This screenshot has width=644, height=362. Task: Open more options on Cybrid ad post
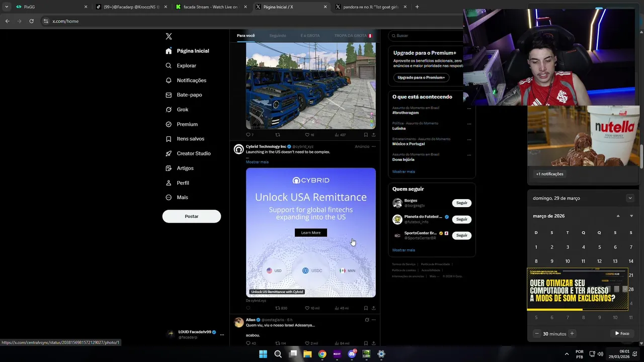coord(373,146)
